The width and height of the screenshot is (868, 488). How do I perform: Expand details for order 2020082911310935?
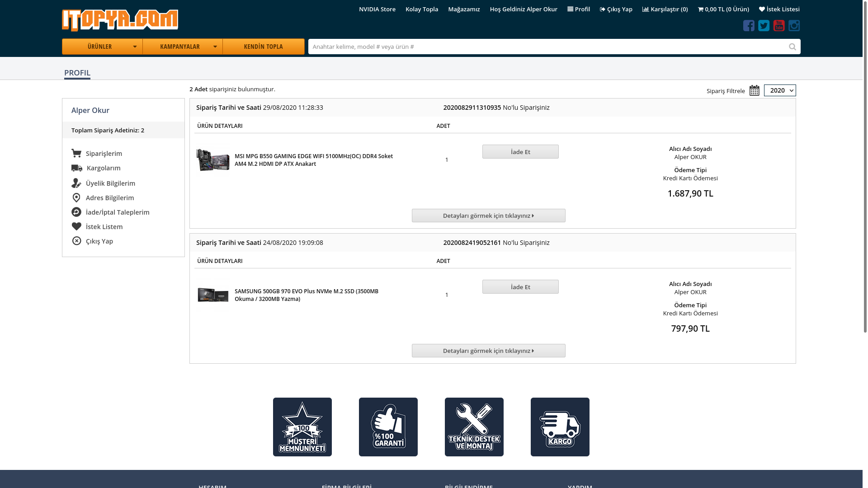point(489,216)
